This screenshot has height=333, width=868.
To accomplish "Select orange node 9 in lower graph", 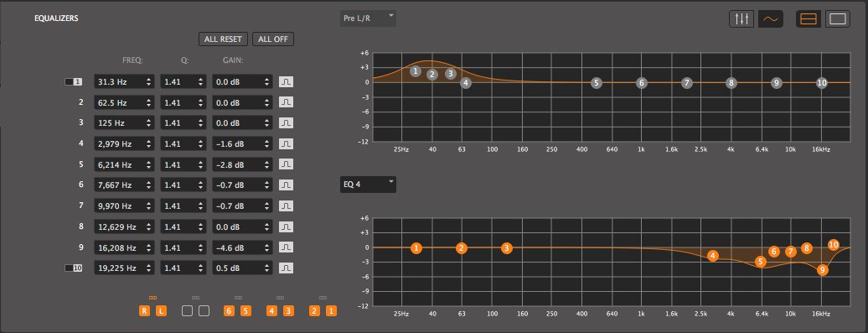I will (x=823, y=270).
